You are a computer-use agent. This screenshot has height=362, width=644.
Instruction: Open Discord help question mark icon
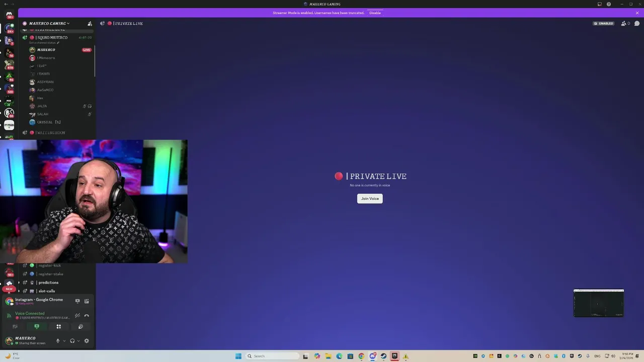point(609,4)
